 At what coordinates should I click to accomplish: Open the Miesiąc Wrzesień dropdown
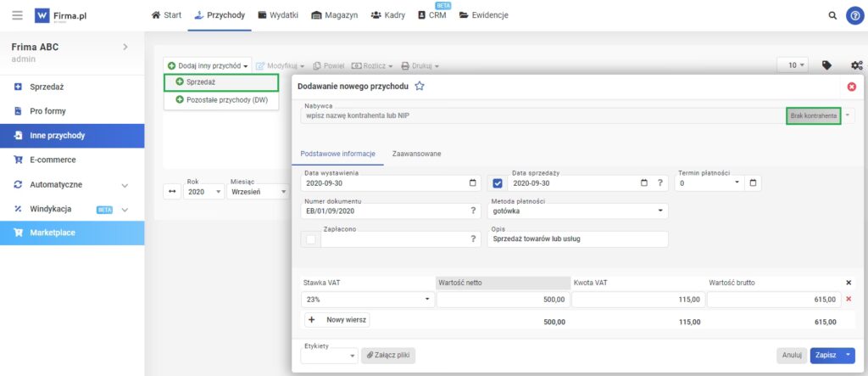[x=259, y=192]
